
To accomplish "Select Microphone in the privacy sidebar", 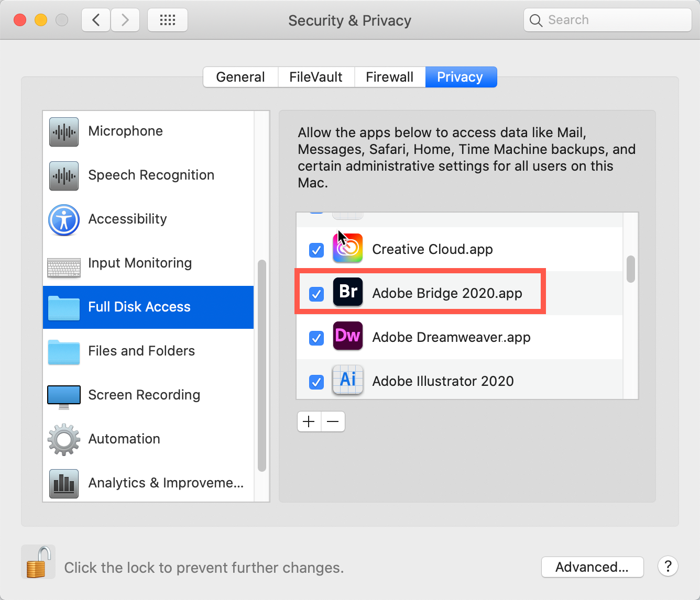I will [125, 131].
